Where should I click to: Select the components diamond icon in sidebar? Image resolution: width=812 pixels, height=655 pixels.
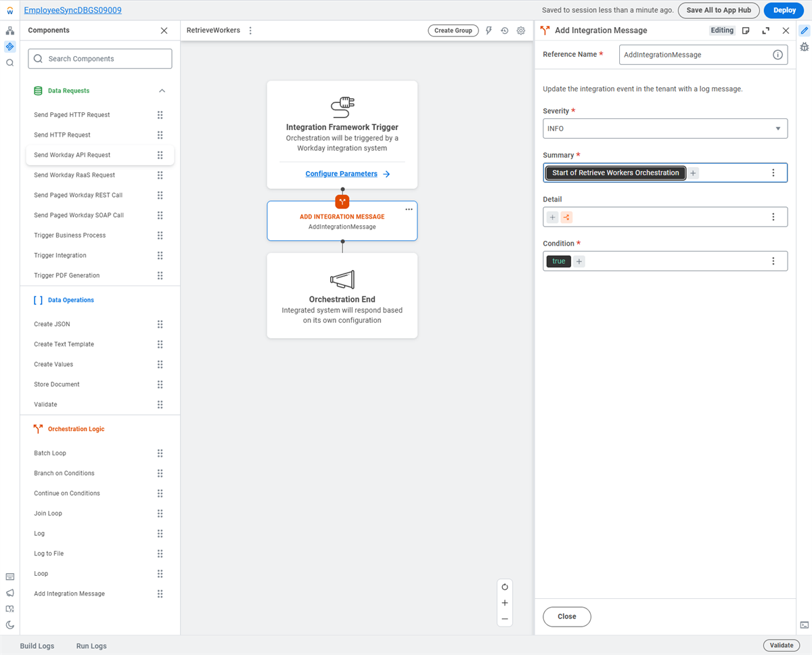tap(9, 47)
